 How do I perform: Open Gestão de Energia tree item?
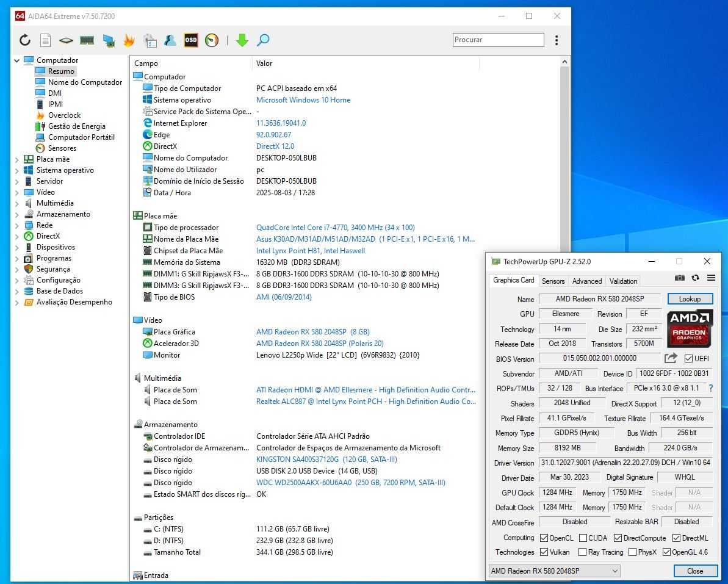[77, 126]
